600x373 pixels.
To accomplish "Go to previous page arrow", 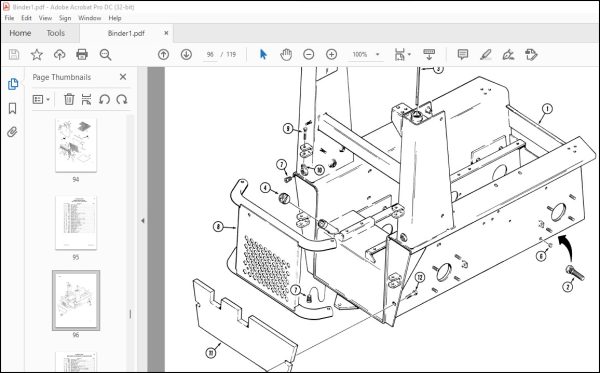I will click(x=163, y=55).
